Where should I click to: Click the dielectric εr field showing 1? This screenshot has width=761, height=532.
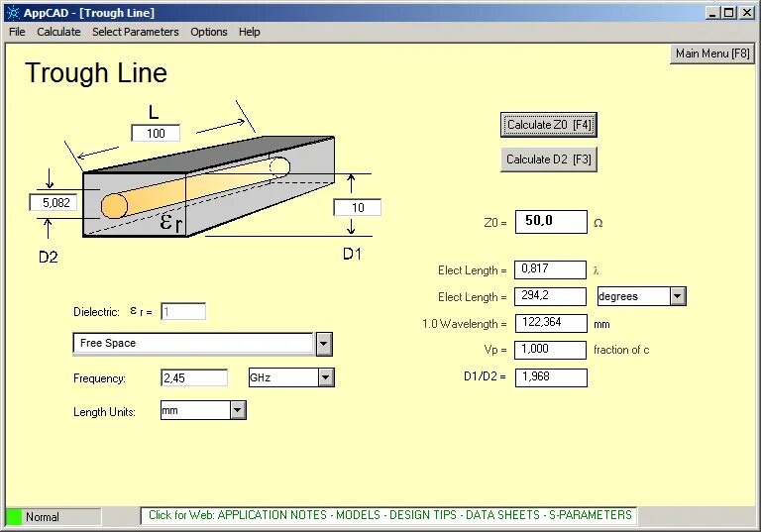(183, 311)
